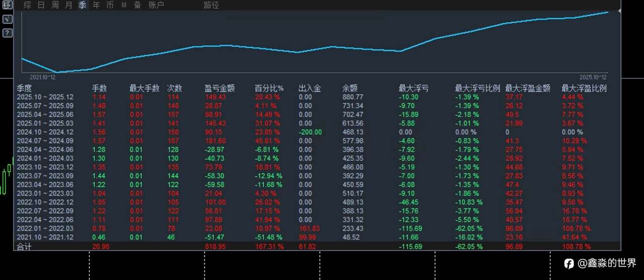Select the 2022.01 ~ 2022.03 quarter row

coord(317,228)
